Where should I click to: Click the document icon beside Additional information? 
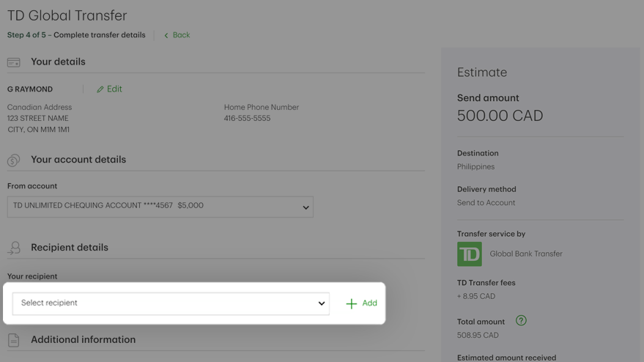pyautogui.click(x=13, y=340)
